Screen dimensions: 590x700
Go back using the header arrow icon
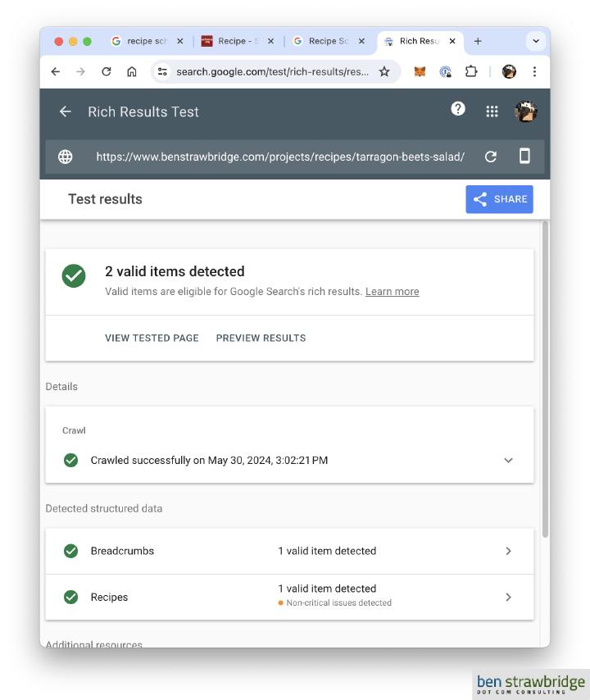[65, 111]
